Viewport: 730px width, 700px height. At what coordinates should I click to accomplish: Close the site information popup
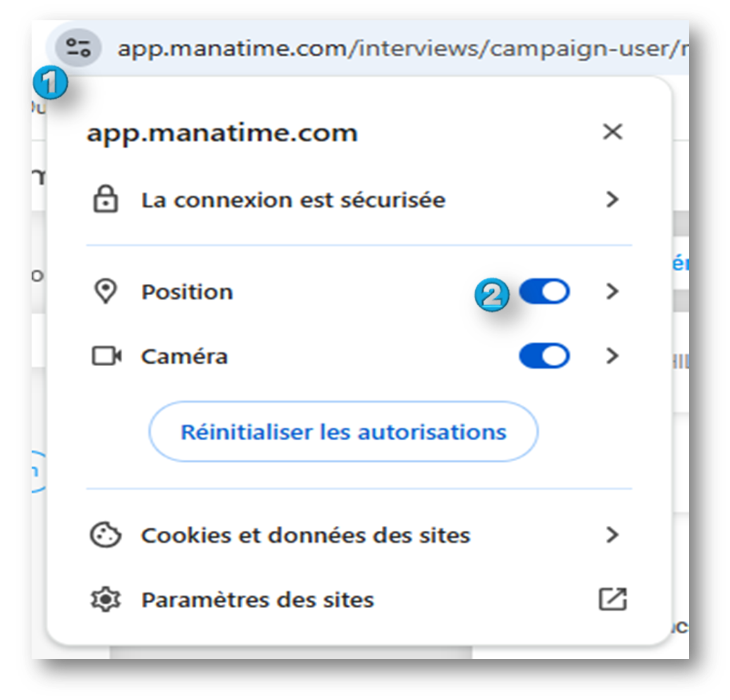(612, 132)
